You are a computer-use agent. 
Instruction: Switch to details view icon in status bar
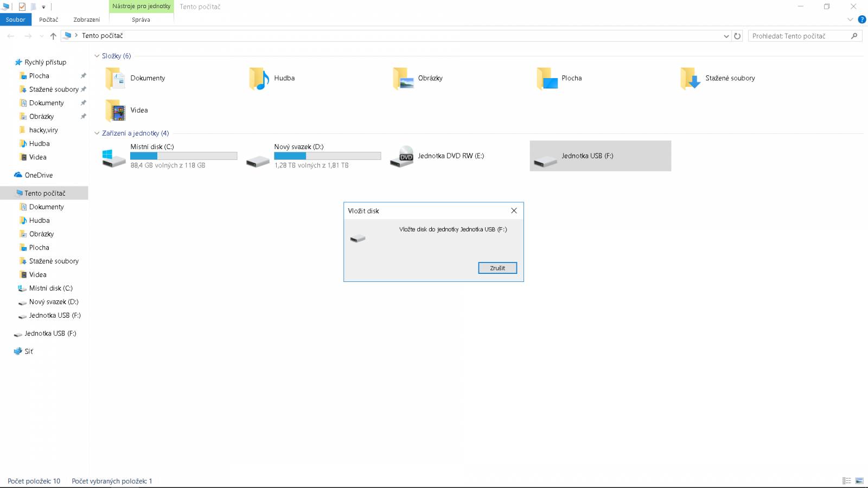coord(846,481)
